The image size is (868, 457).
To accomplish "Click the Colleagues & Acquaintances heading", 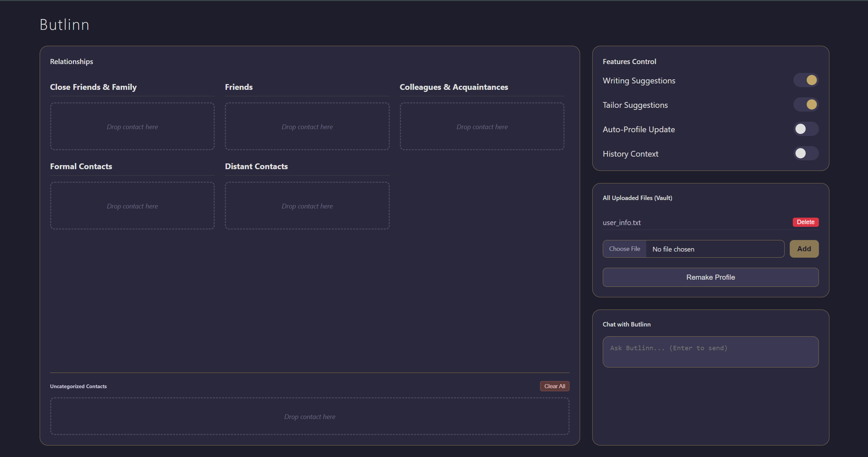I will point(454,87).
